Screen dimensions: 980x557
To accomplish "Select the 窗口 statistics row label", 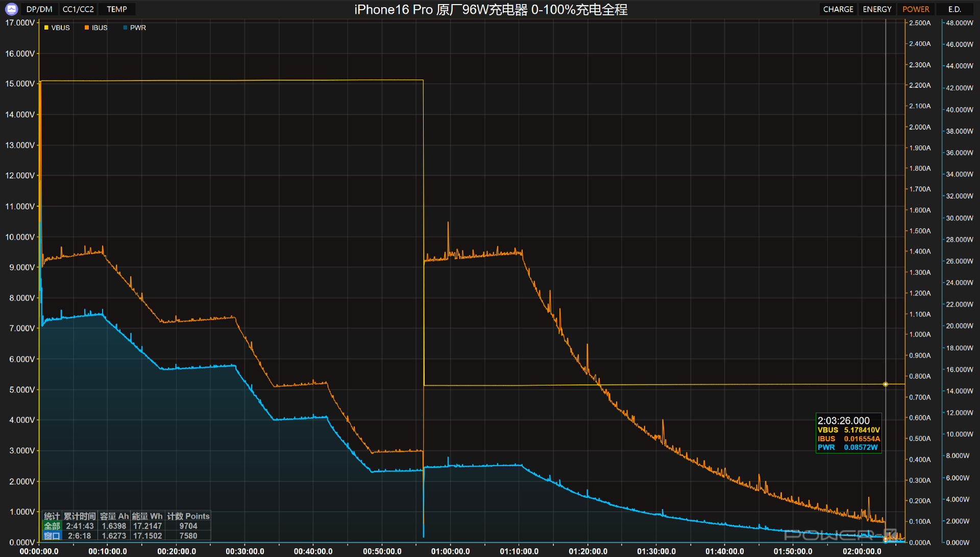I will click(52, 536).
